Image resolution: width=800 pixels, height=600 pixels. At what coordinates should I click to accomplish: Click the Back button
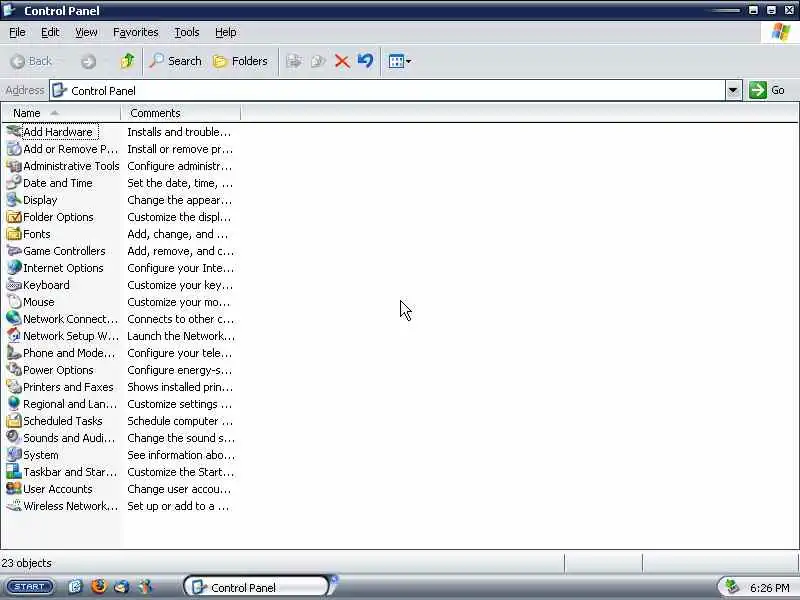31,61
